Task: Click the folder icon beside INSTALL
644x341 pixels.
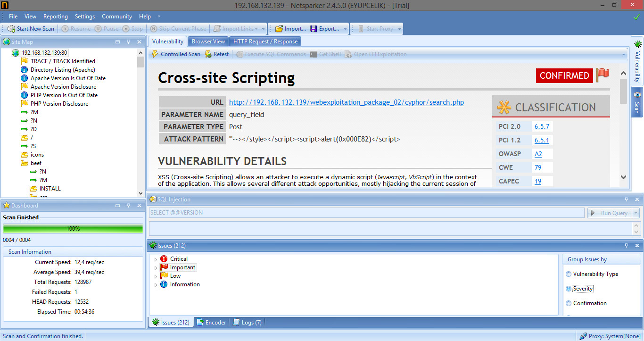Action: pos(33,189)
